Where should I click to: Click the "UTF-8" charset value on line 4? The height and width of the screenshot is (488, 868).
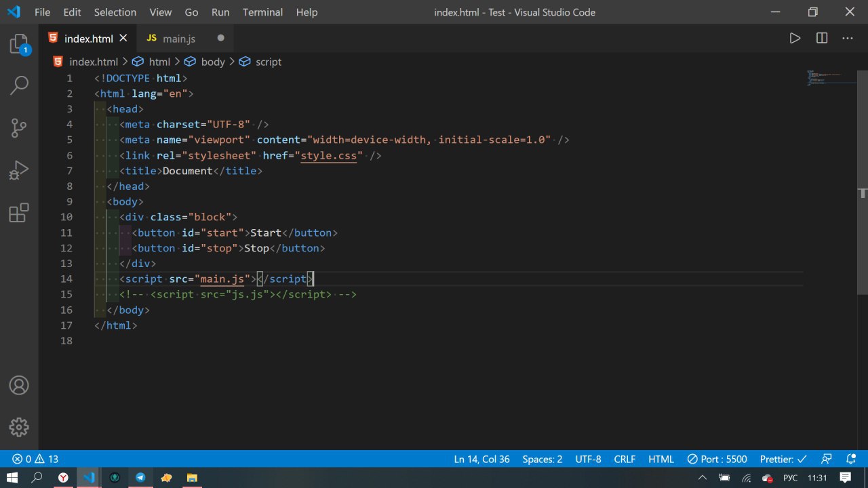229,124
